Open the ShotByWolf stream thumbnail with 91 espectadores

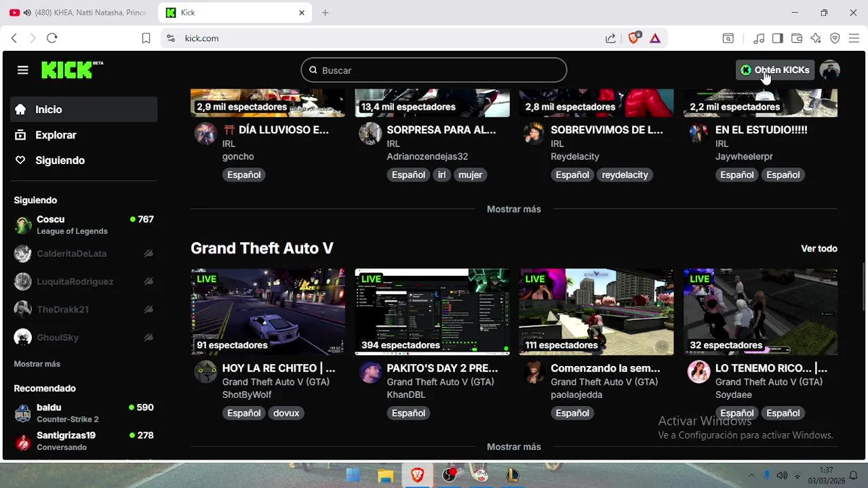click(267, 312)
